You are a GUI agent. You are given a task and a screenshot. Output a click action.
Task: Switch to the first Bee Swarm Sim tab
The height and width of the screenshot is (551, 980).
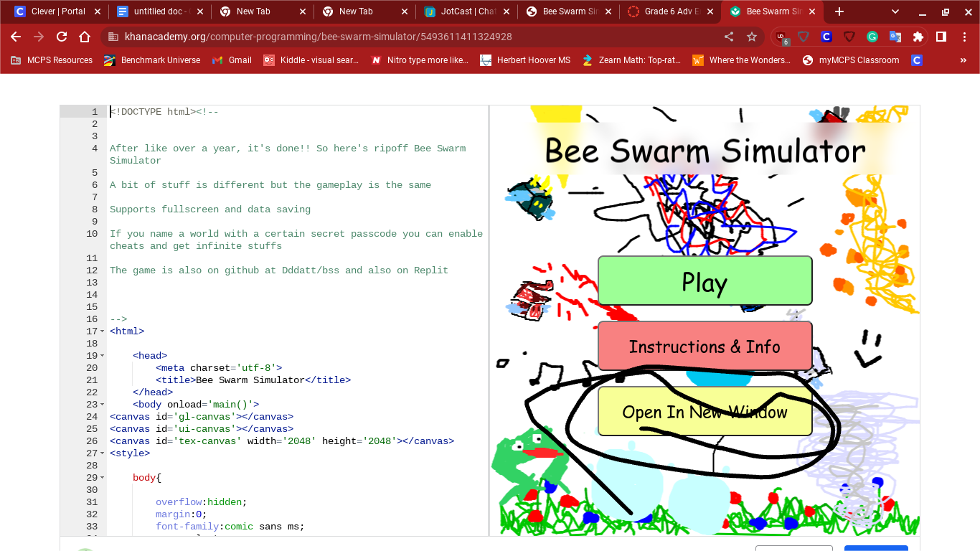pyautogui.click(x=569, y=11)
